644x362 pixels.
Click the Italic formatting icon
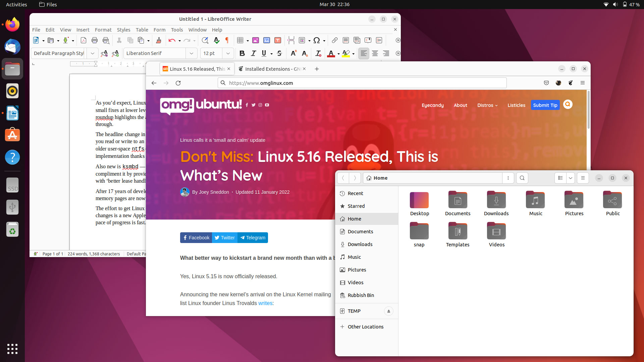(x=253, y=53)
